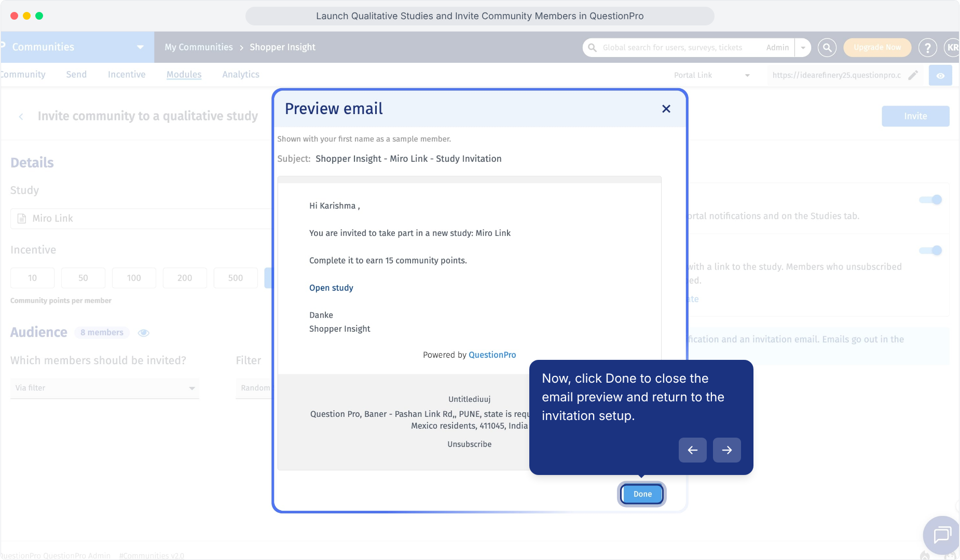Open the Incentive tab
Image resolution: width=960 pixels, height=560 pixels.
click(x=127, y=75)
